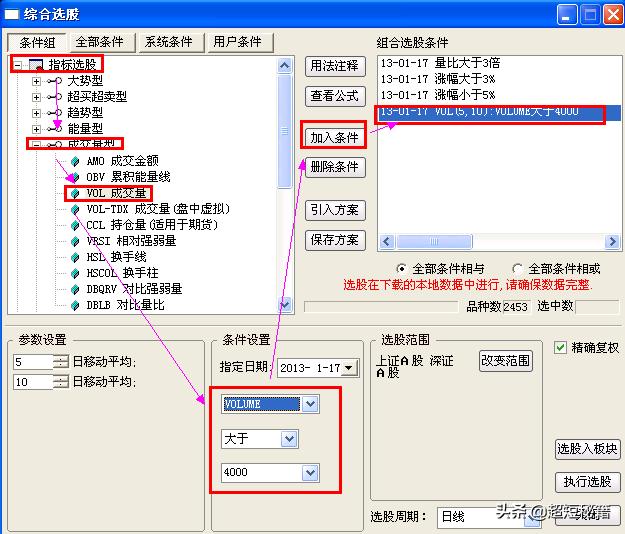Expand the 大势型 tree node
The image size is (625, 534).
[36, 81]
